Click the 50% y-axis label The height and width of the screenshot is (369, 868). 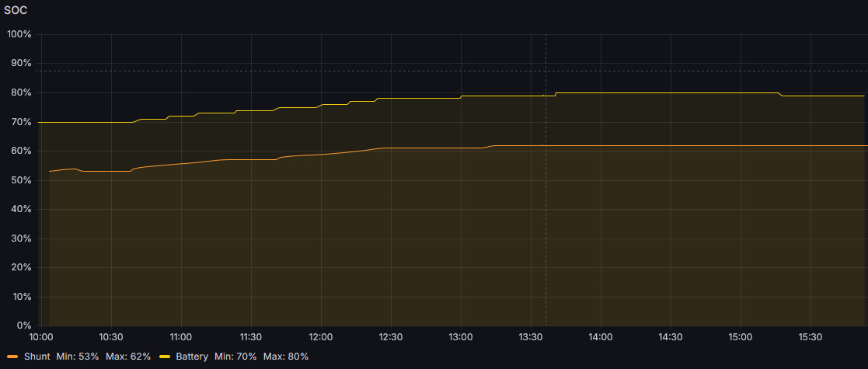click(x=22, y=180)
